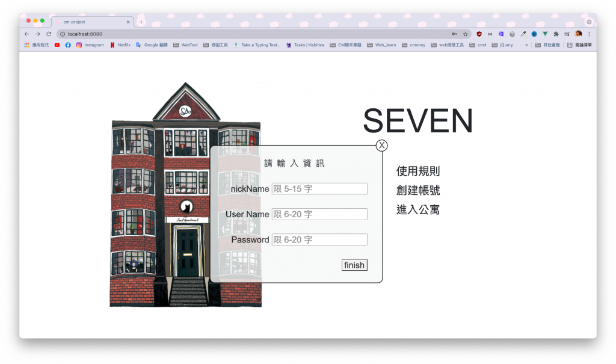Open the Facebook bookmark icon
This screenshot has height=364, width=616.
pyautogui.click(x=68, y=45)
